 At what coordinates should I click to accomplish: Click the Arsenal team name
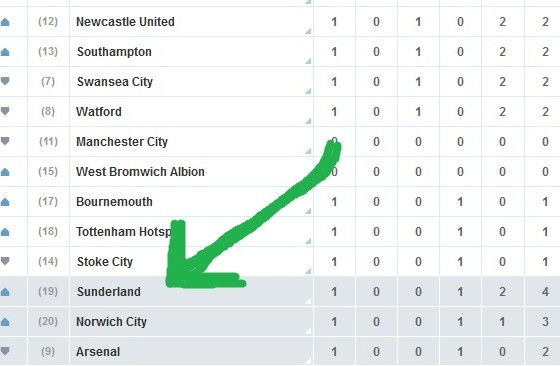click(98, 352)
